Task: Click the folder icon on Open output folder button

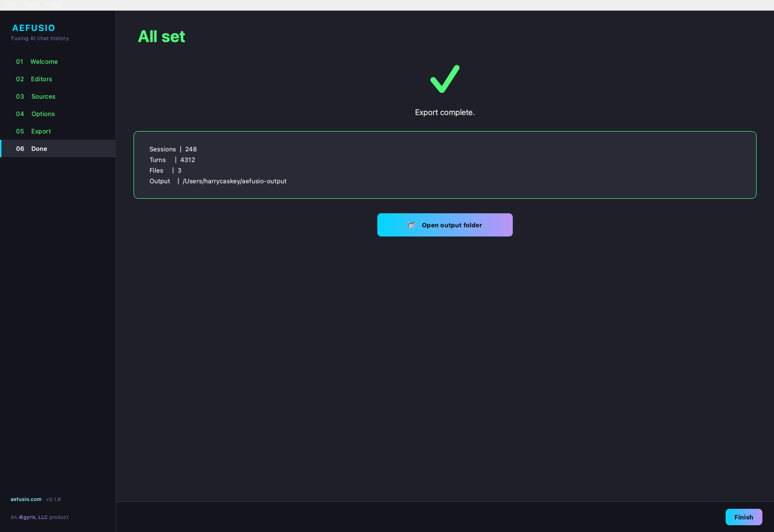Action: click(x=411, y=224)
